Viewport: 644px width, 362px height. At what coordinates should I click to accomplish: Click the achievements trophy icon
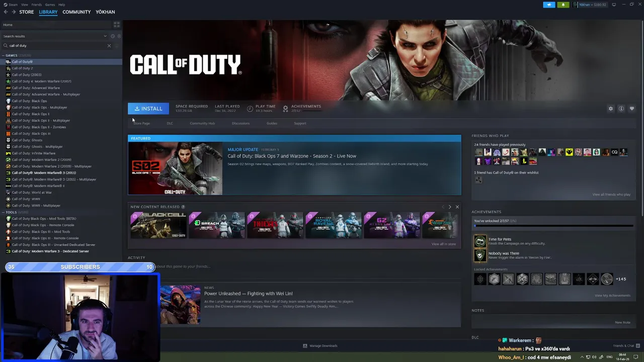tap(285, 109)
